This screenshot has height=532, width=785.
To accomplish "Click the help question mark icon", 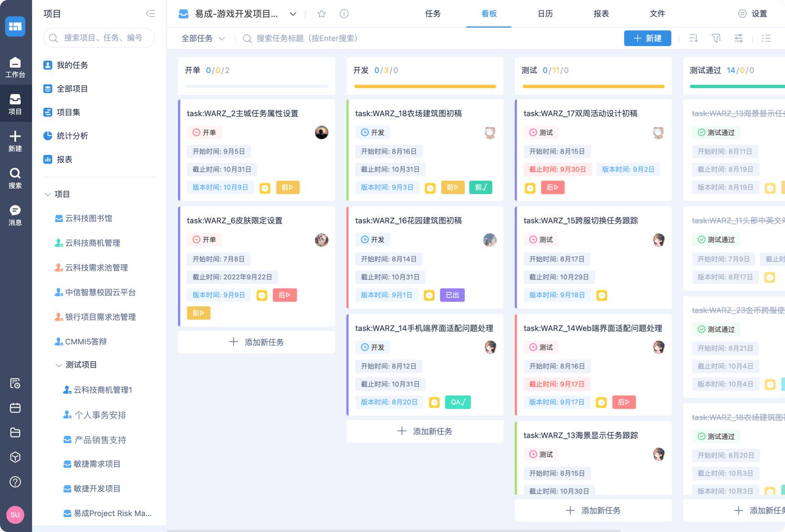I will (x=15, y=482).
